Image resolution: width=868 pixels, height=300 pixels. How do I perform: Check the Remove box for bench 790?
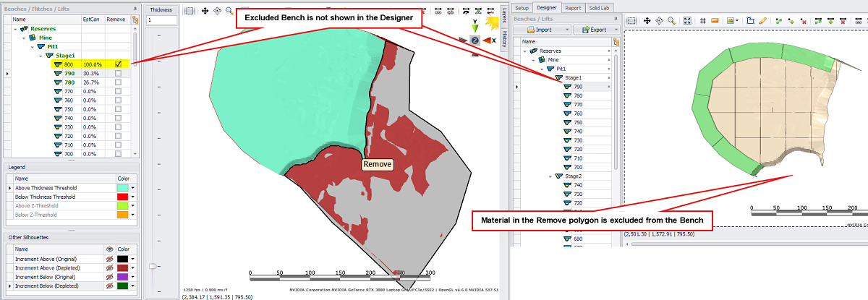118,73
